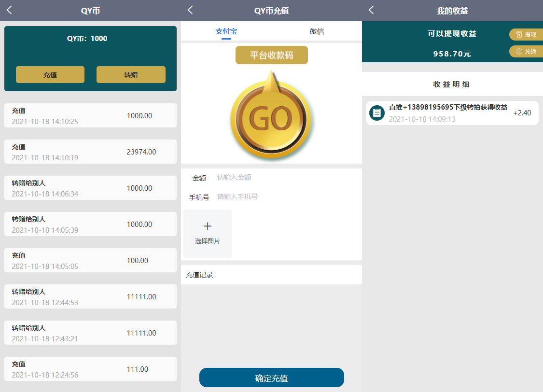Focus the 金额 amount input field
Image resolution: width=543 pixels, height=392 pixels.
click(285, 178)
